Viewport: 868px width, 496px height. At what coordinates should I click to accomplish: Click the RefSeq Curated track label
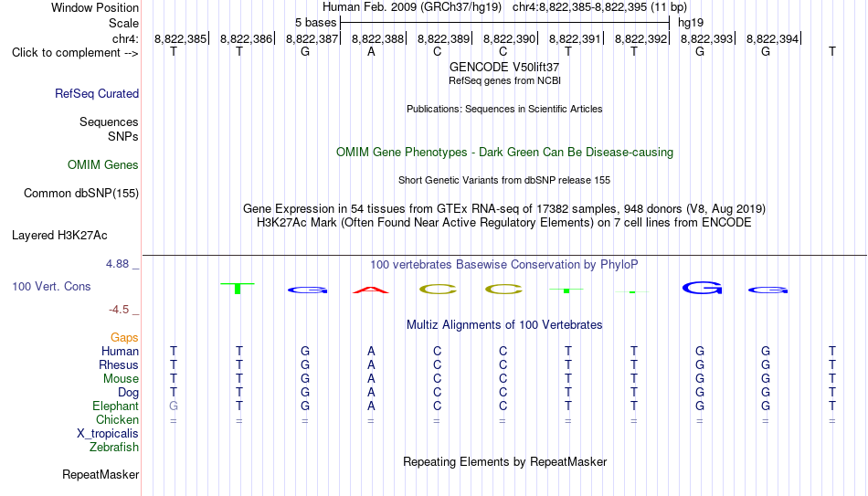click(96, 93)
